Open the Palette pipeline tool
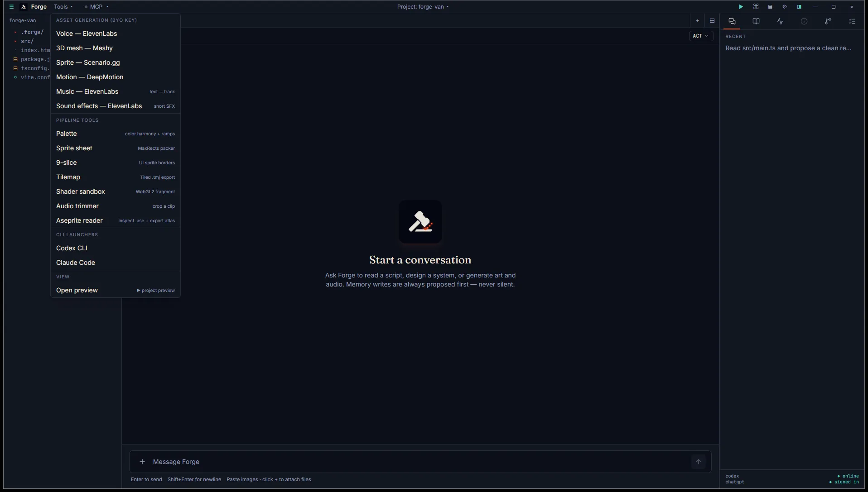Viewport: 868px width, 492px height. [116, 134]
